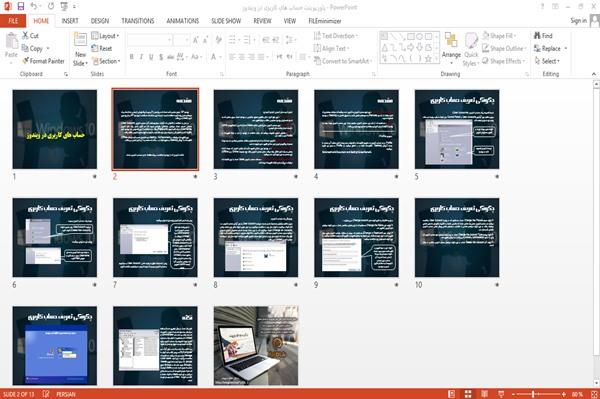This screenshot has width=600, height=399.
Task: Open the FILEminimizer tab
Action: (x=325, y=21)
